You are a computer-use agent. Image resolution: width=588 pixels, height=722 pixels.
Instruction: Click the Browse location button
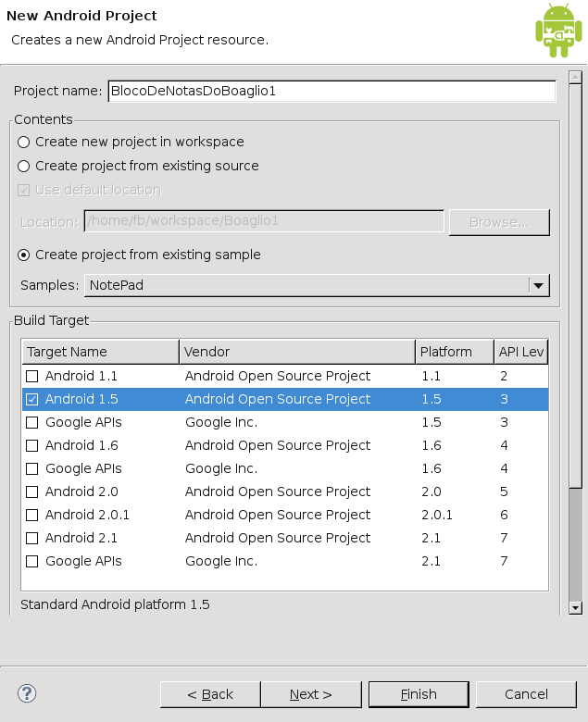coord(500,222)
